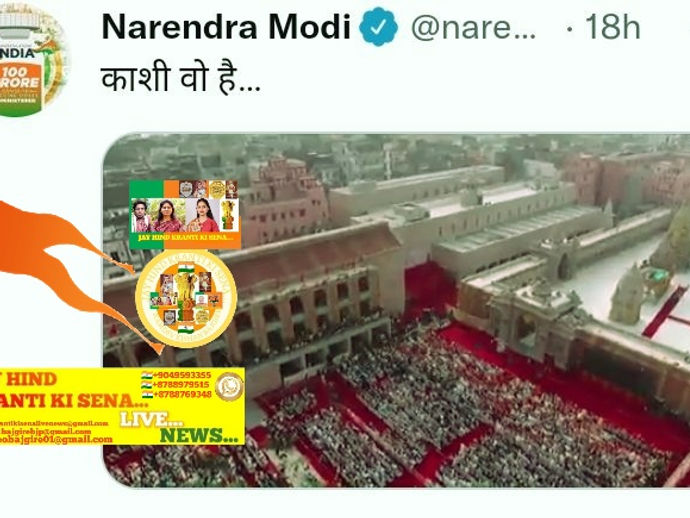Click the tweet text काशी वो है...
This screenshot has width=690, height=518.
[181, 79]
